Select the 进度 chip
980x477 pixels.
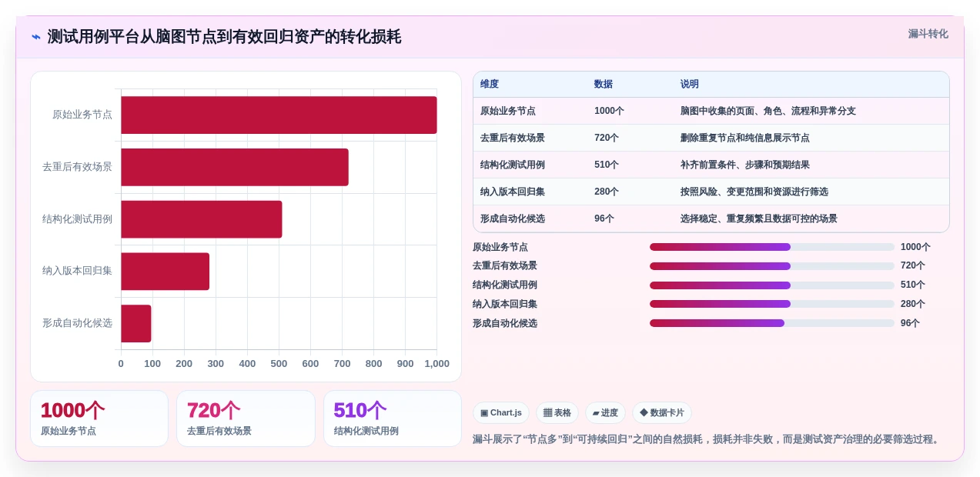[x=605, y=412]
